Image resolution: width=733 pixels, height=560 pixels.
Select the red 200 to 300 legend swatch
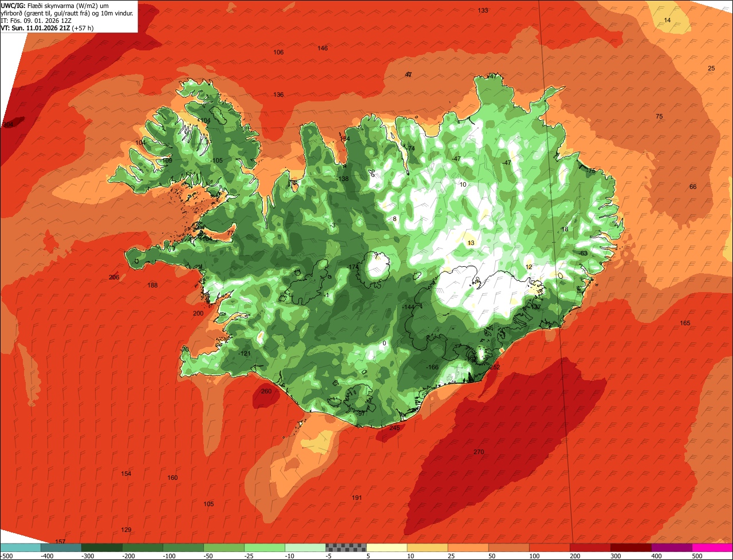589,547
